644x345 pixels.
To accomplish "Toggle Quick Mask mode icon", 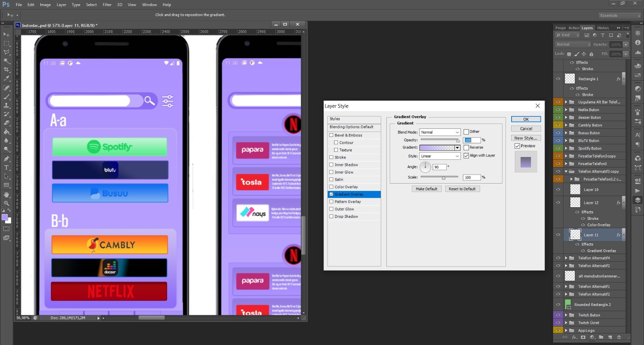I will [x=6, y=229].
